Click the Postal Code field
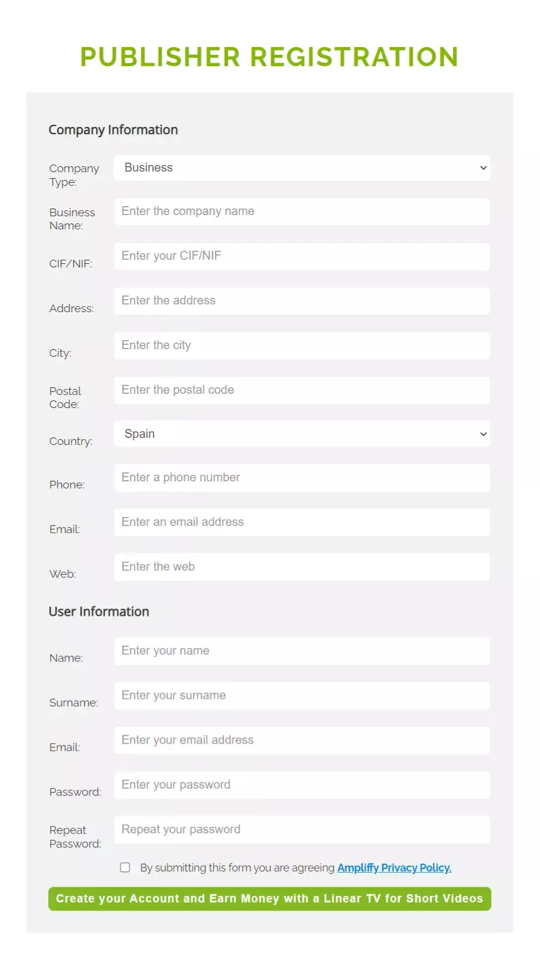Viewport: 540px width, 980px height. tap(301, 390)
